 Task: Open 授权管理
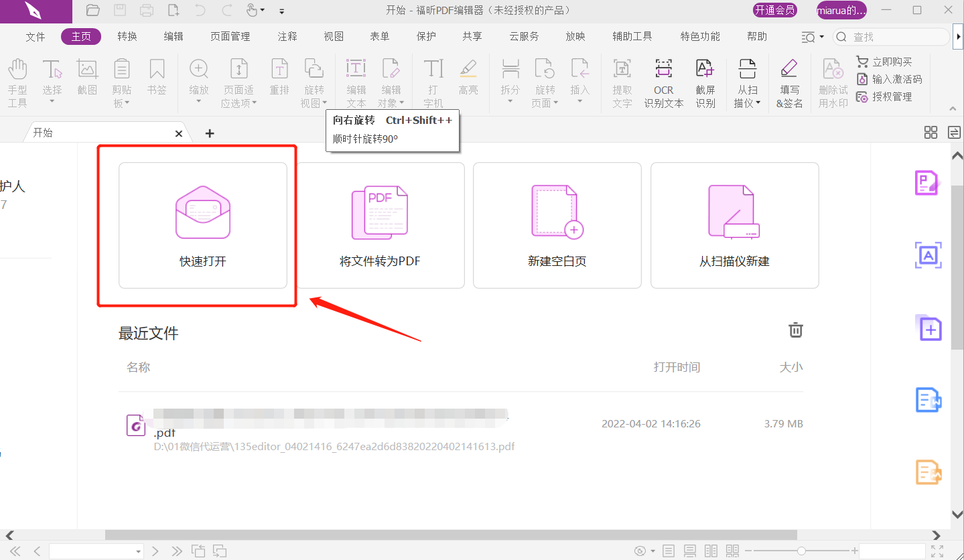tap(884, 96)
